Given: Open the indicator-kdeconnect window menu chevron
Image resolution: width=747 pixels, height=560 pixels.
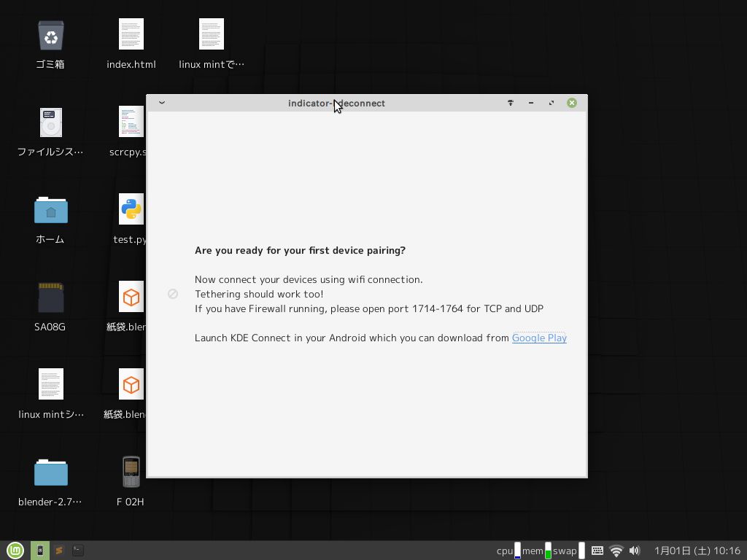Looking at the screenshot, I should point(161,103).
